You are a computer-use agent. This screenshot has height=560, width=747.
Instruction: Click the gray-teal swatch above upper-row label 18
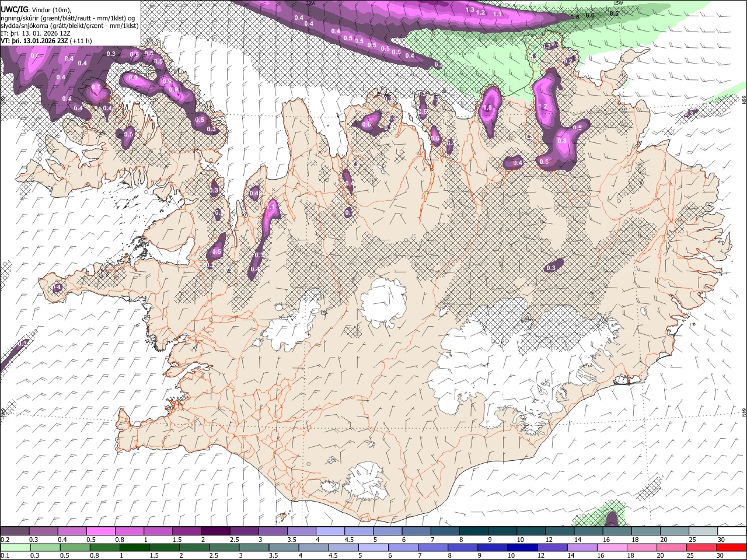tap(645, 531)
